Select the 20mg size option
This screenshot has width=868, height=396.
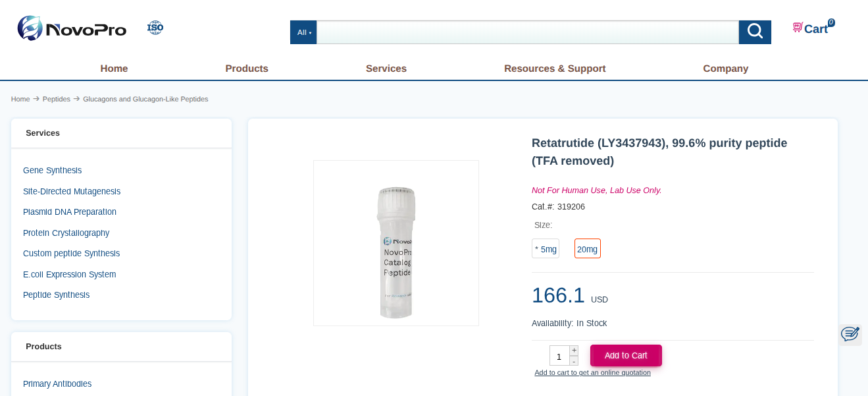(x=587, y=249)
